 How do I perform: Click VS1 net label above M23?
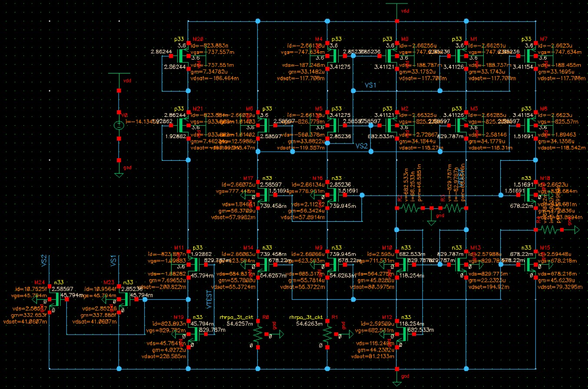coord(113,260)
